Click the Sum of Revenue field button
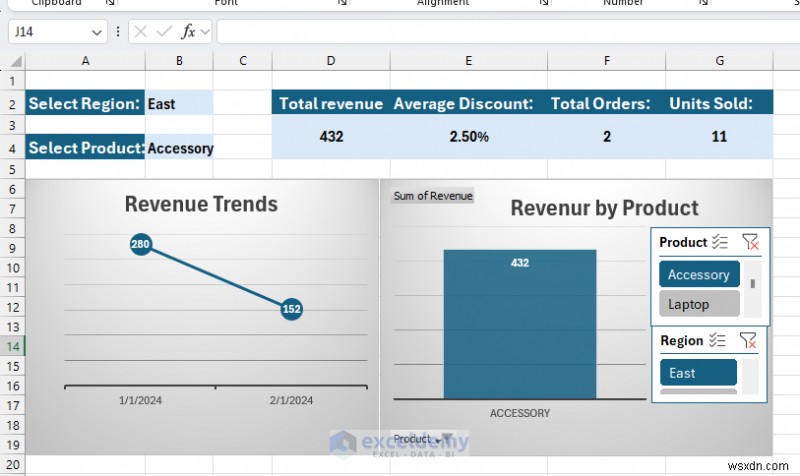Screen dimensions: 800x476 433,196
